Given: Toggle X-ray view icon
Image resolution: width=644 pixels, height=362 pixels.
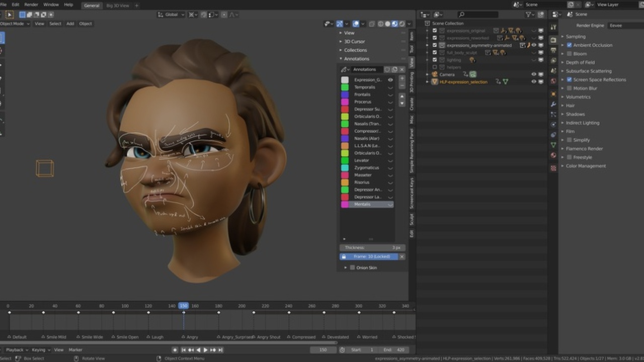Looking at the screenshot, I should click(x=371, y=23).
